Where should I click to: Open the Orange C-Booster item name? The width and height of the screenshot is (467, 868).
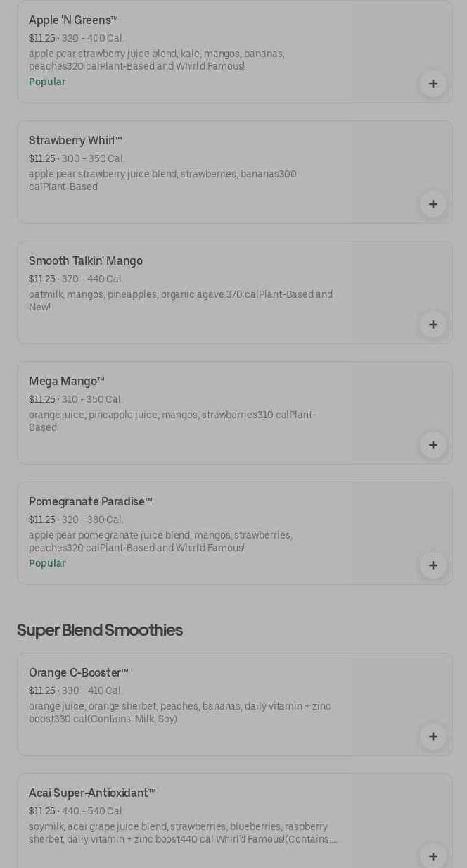(78, 673)
